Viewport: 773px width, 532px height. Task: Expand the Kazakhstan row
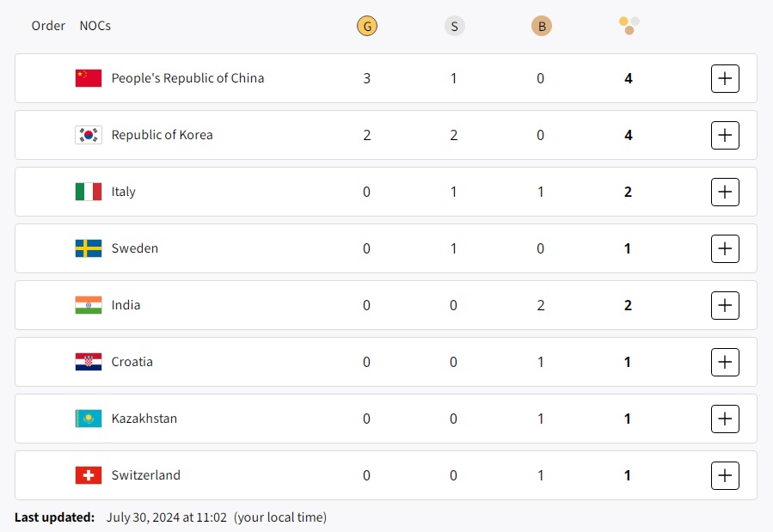[725, 419]
